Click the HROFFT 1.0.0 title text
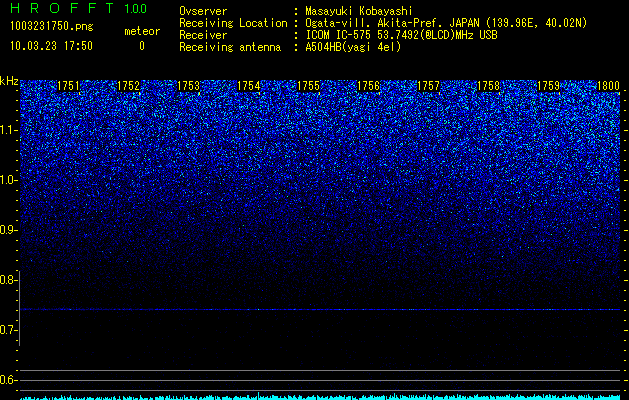Screen dimensions: 629x400 (78, 8)
